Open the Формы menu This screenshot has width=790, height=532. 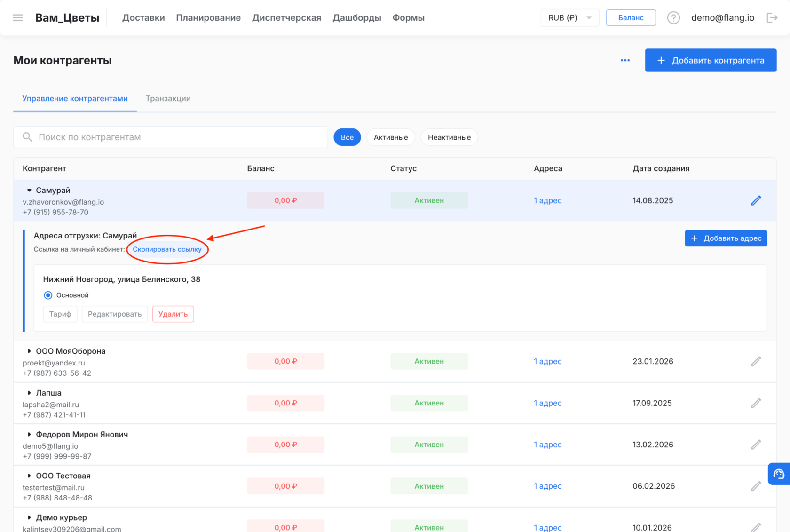pos(408,18)
